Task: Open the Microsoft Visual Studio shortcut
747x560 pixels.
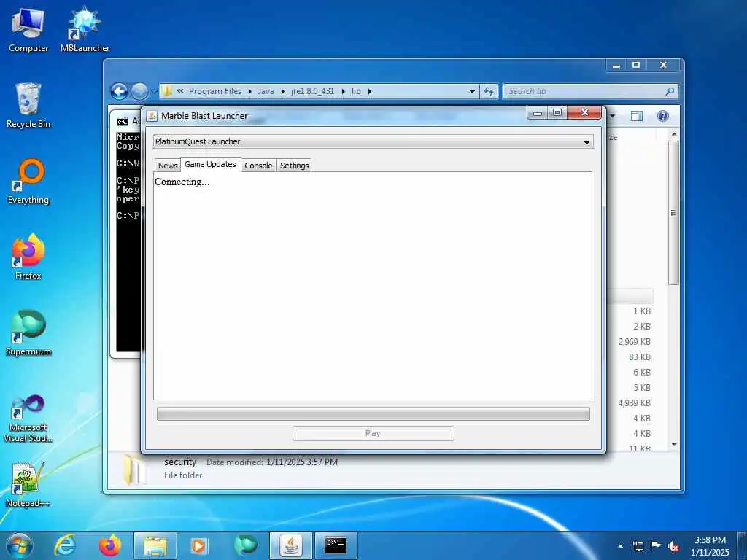Action: tap(28, 419)
